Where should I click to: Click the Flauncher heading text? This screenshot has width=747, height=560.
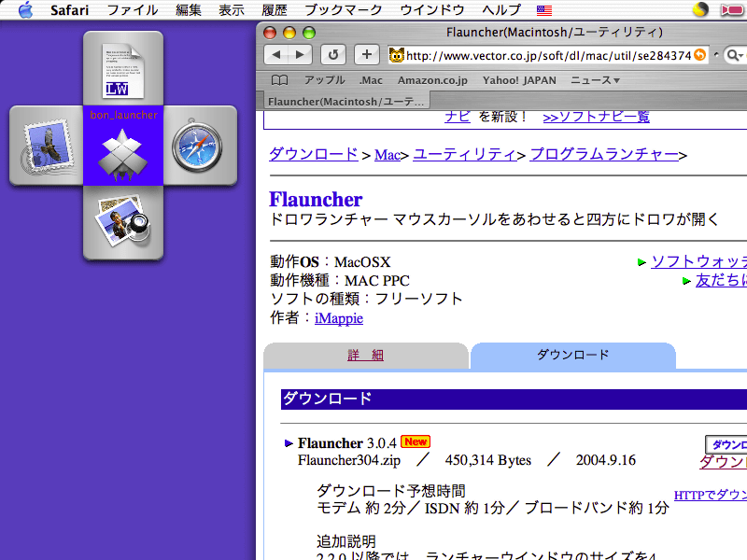(x=316, y=200)
